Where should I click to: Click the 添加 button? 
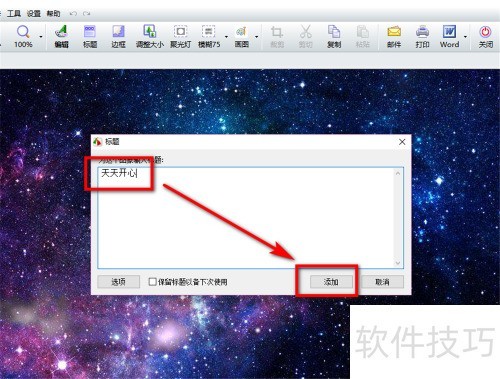[x=331, y=282]
